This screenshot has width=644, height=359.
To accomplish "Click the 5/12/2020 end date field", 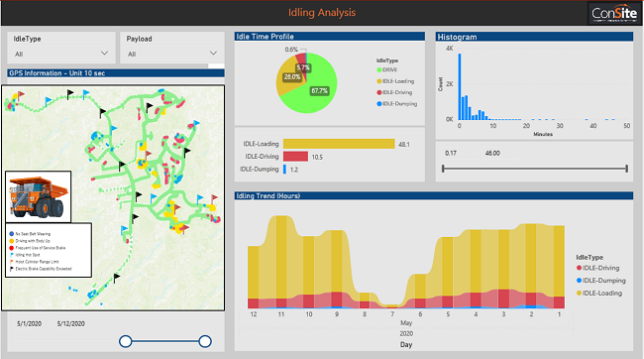I will coord(71,324).
